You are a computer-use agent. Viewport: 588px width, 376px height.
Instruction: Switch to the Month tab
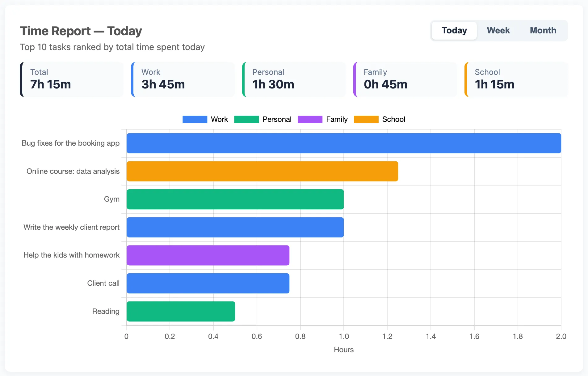pos(543,31)
